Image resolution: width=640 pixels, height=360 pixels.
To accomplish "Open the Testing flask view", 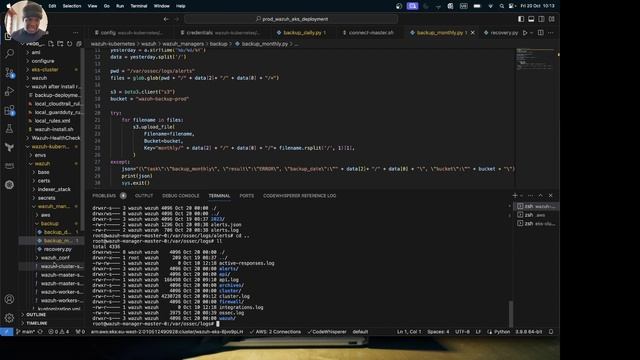I will (x=9, y=129).
